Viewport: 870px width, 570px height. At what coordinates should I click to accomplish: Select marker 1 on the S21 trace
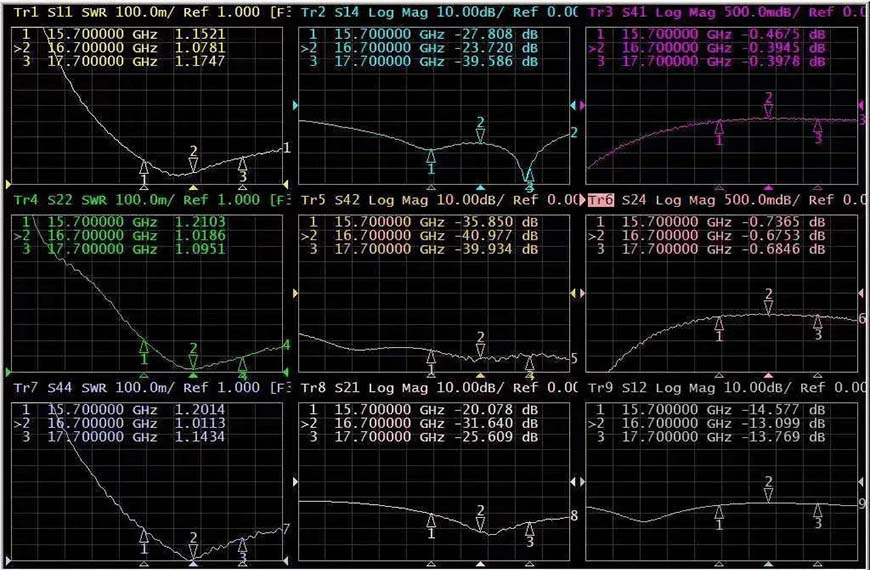431,521
